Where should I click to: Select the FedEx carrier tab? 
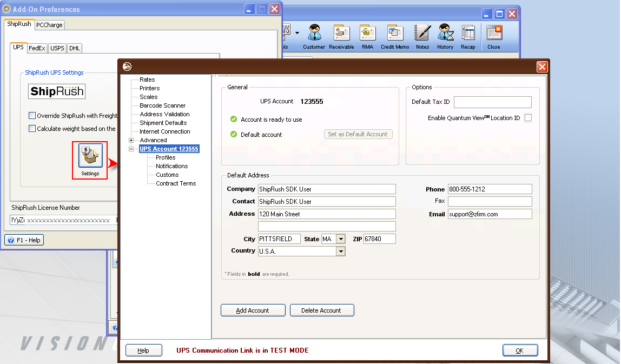[x=37, y=48]
